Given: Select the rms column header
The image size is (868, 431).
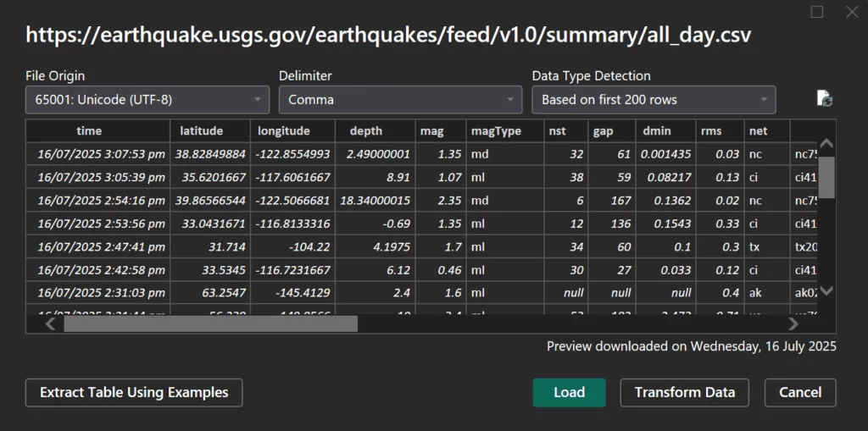Looking at the screenshot, I should (x=720, y=131).
